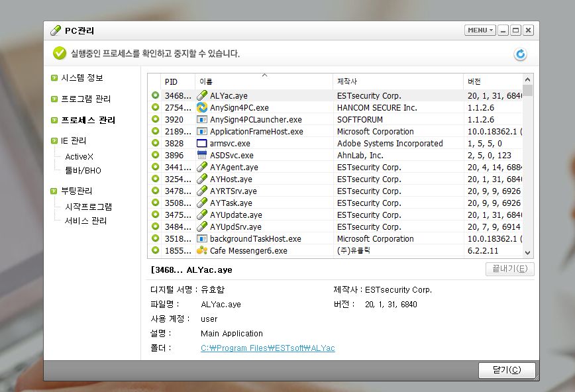Click the AYTask.aye process icon

click(x=201, y=203)
